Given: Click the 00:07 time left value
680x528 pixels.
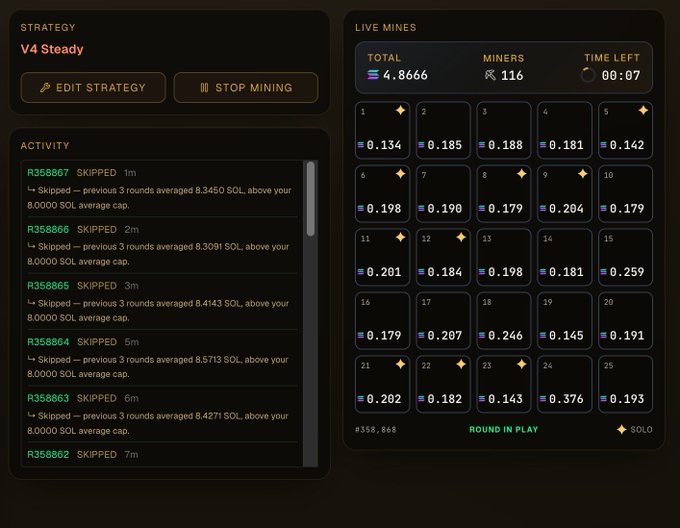Looking at the screenshot, I should pyautogui.click(x=621, y=75).
